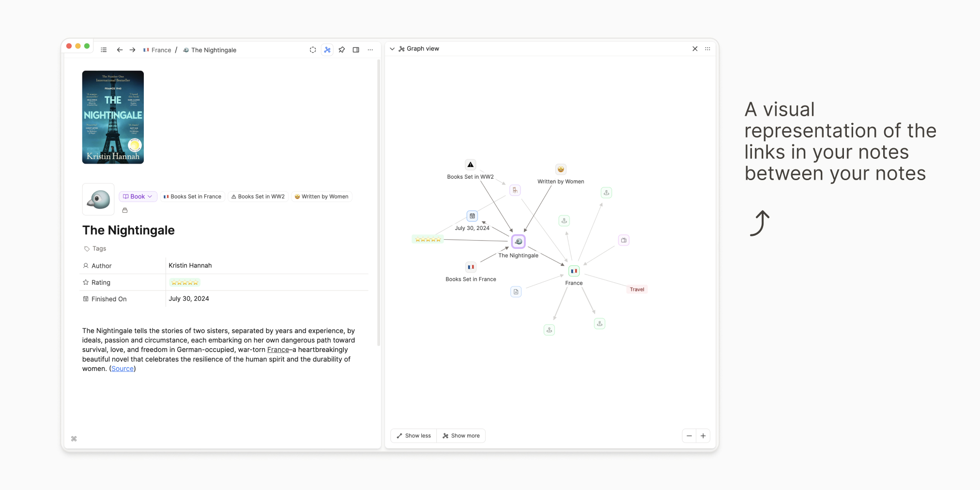This screenshot has width=980, height=490.
Task: Click the Source link in the description
Action: (x=122, y=368)
